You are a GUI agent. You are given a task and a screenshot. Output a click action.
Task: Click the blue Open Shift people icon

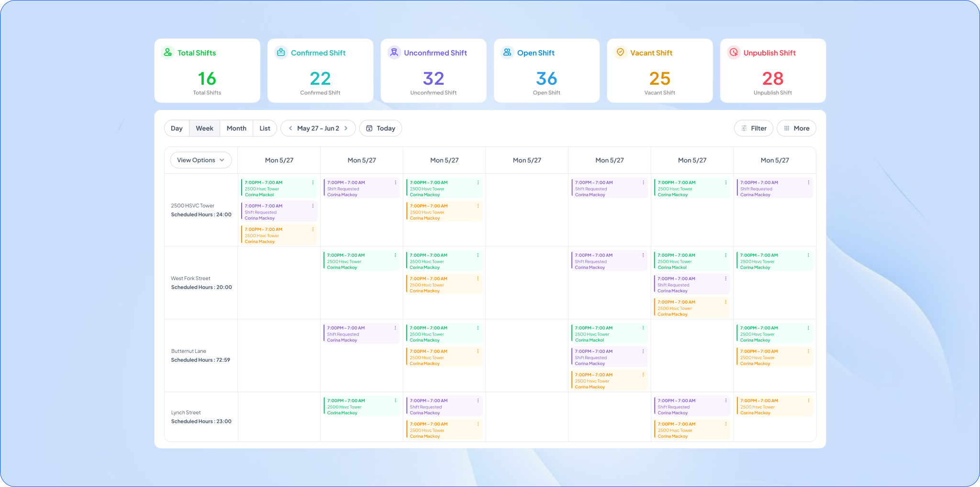(x=507, y=52)
